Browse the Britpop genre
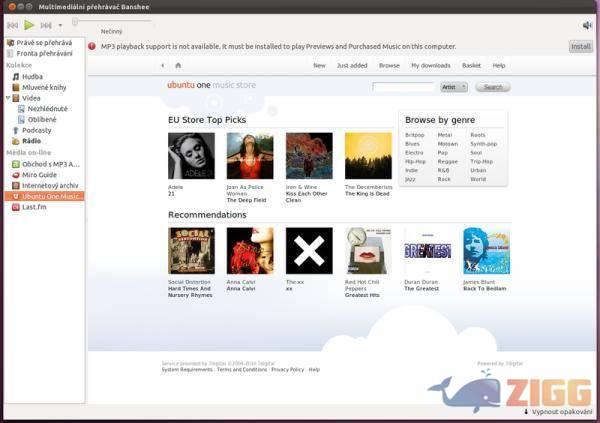600x423 pixels. [x=414, y=135]
